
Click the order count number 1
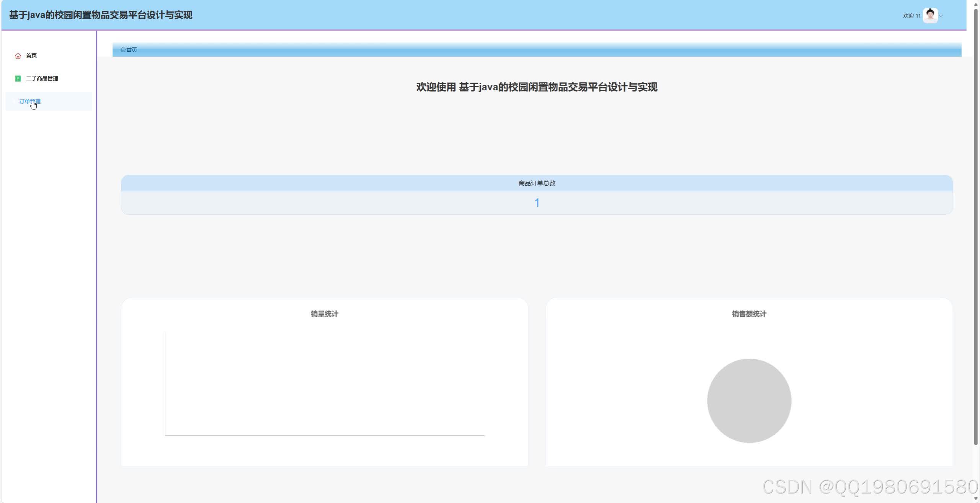tap(537, 203)
